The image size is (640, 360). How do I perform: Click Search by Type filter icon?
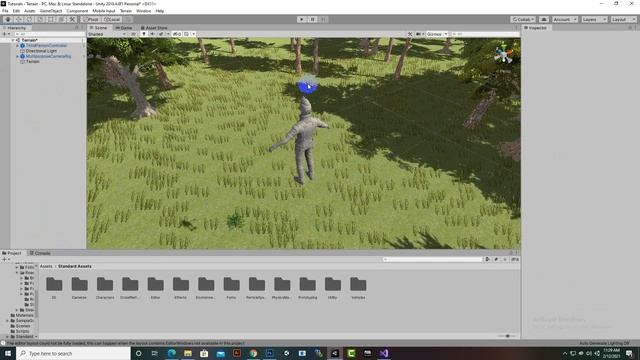pyautogui.click(x=487, y=260)
